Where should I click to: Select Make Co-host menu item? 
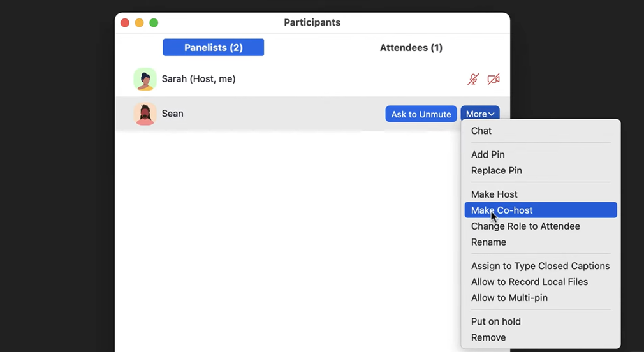502,210
